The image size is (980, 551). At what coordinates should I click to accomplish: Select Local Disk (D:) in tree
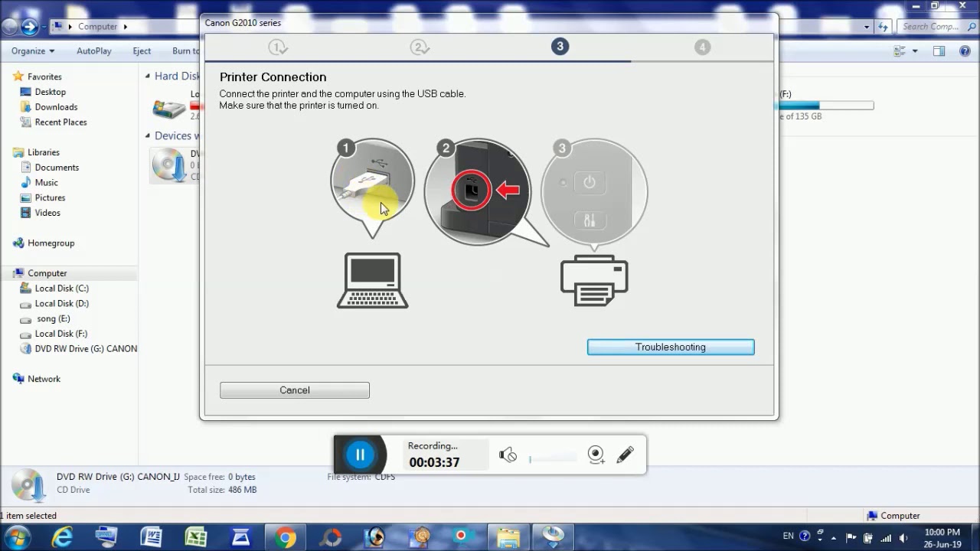point(61,304)
